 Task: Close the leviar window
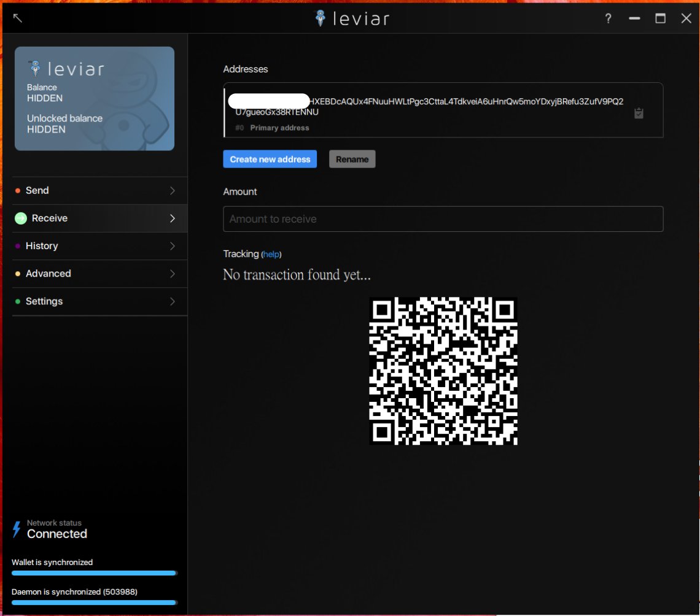(686, 18)
